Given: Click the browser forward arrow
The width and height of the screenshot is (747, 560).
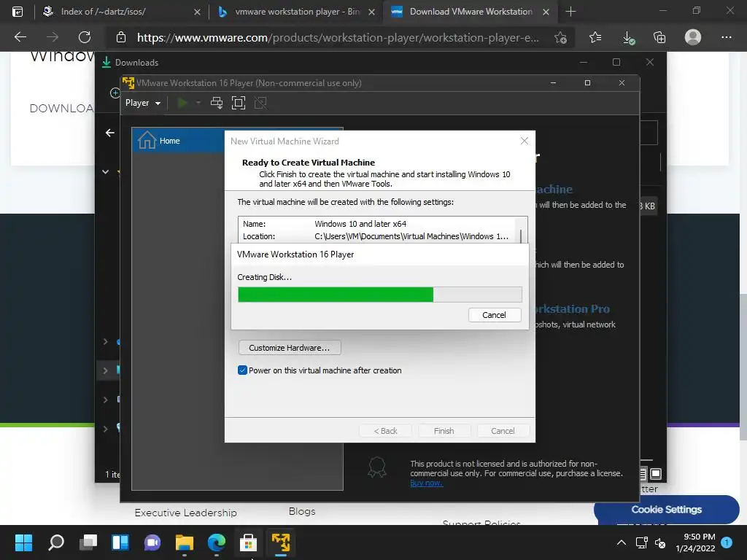Looking at the screenshot, I should tap(53, 37).
